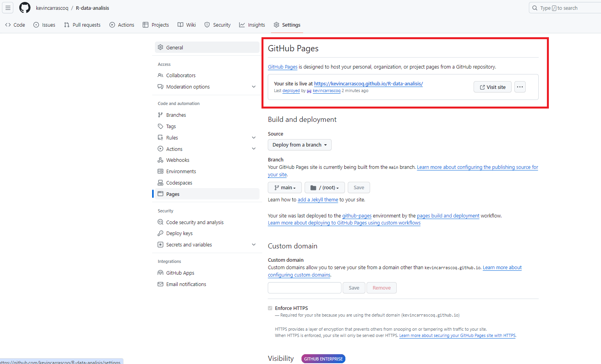Screen dimensions: 601x364
Task: Expand the Rules sidebar section
Action: pos(254,138)
